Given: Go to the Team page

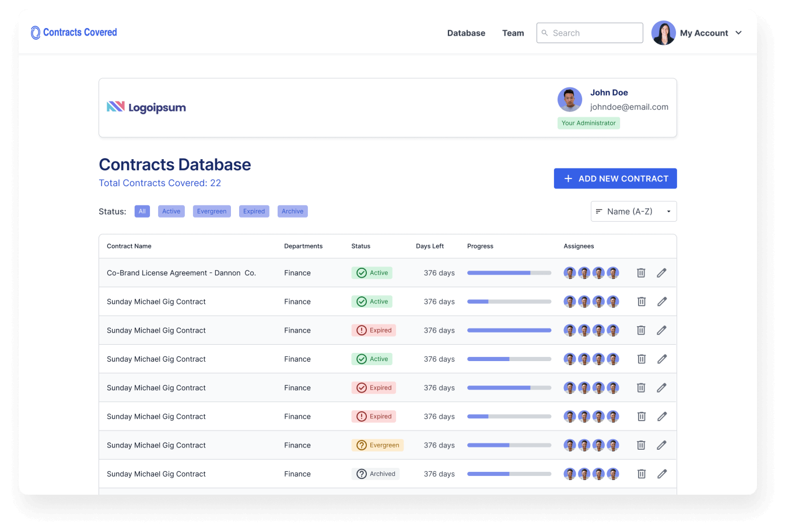Looking at the screenshot, I should pos(513,33).
